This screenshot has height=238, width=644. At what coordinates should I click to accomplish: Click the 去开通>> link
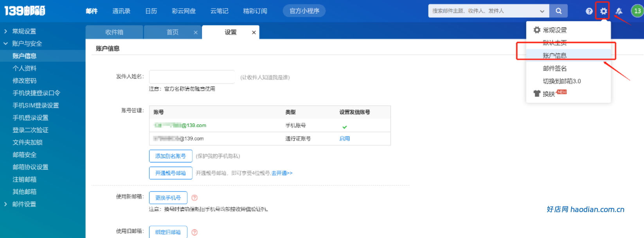[282, 173]
